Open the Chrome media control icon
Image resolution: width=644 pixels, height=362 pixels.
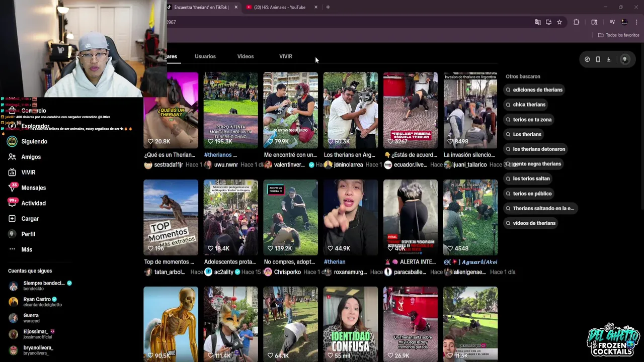pos(612,22)
